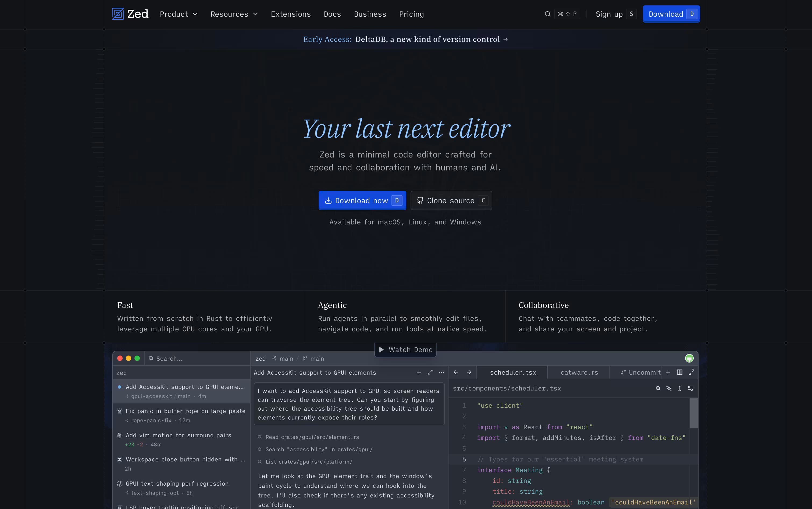Click the editor vertical scrollbar thumb
Screen dimensions: 812x509
(x=693, y=413)
